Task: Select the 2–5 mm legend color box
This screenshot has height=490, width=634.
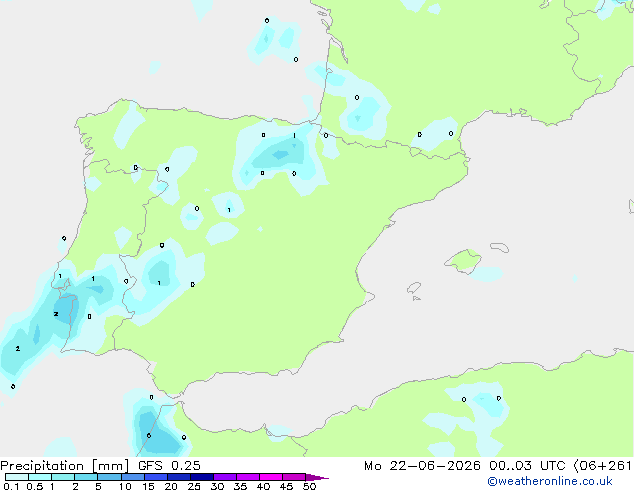Action: click(87, 477)
